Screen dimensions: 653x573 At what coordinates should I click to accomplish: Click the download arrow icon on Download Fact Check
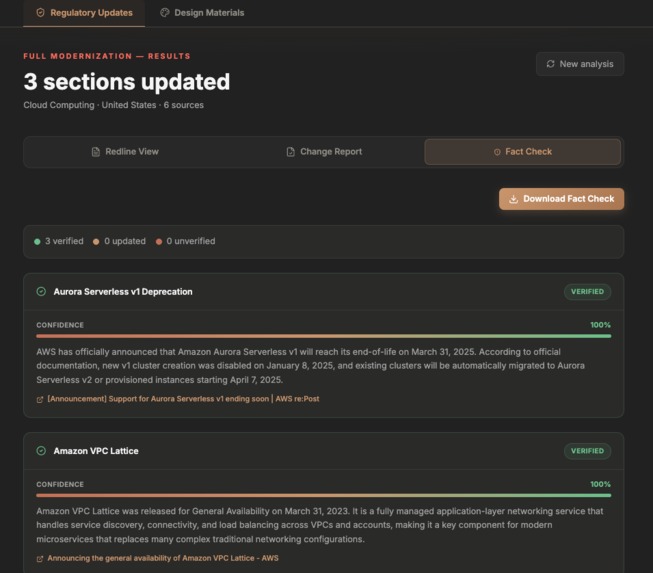coord(513,199)
